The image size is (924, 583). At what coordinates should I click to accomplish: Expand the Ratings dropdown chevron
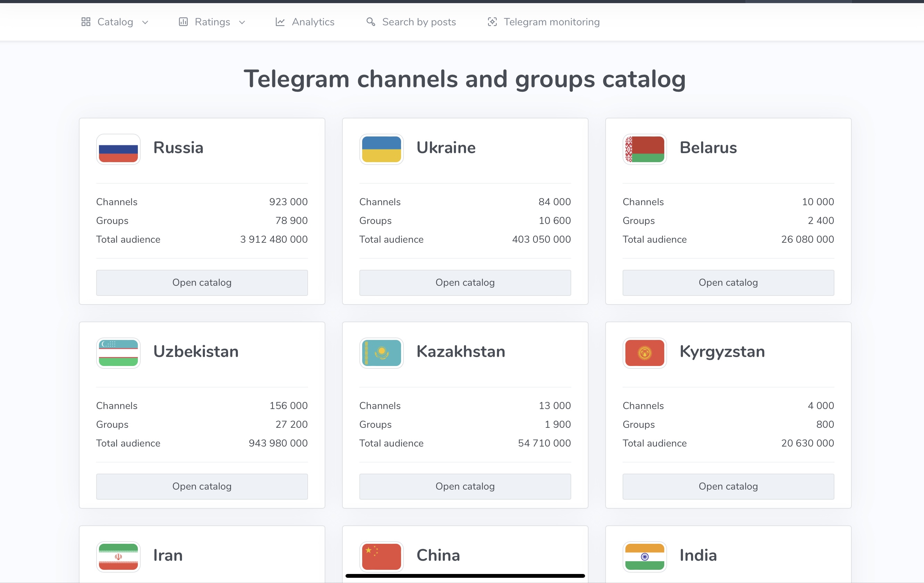(242, 22)
